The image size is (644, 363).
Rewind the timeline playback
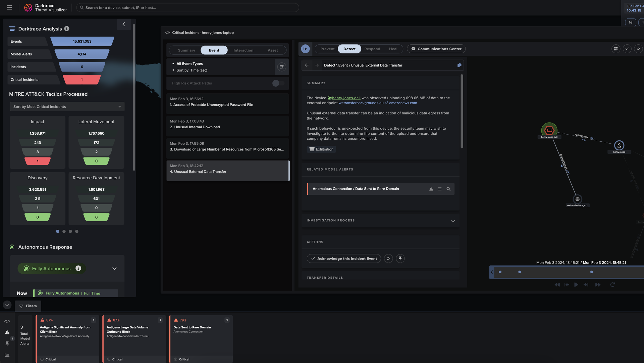[x=557, y=285]
